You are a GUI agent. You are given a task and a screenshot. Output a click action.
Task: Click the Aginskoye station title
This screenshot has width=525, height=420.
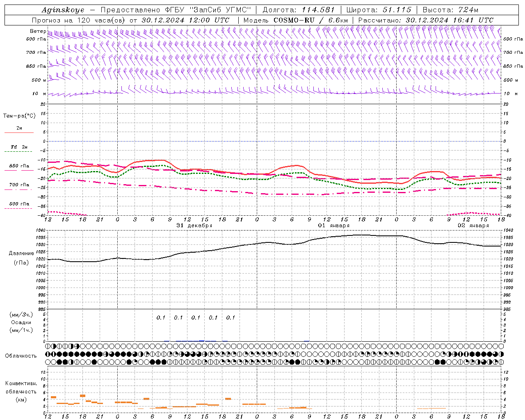point(63,10)
